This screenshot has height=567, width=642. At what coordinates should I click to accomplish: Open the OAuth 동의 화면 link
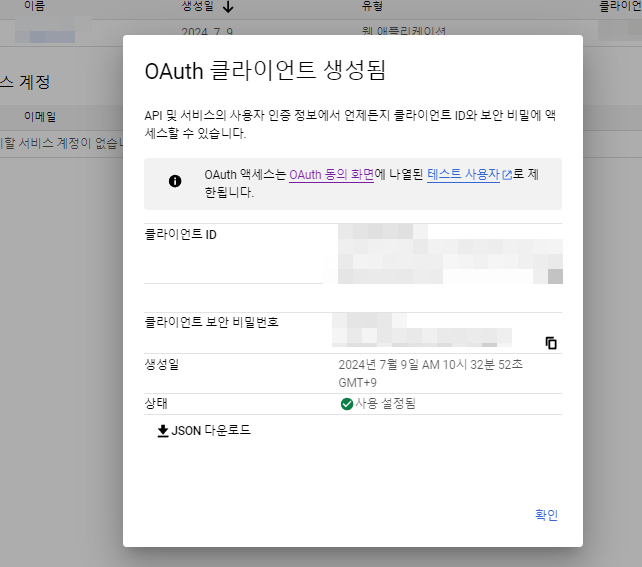(x=332, y=175)
